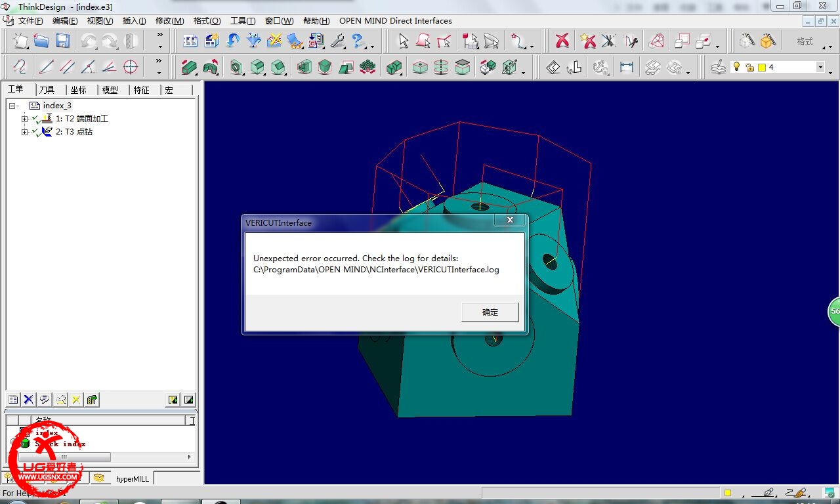This screenshot has height=504, width=840.
Task: Open the 文件(F) menu
Action: click(x=31, y=21)
